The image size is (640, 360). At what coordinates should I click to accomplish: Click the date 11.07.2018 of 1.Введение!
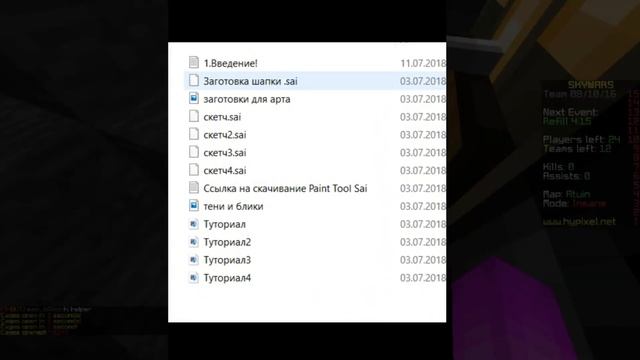tap(423, 63)
